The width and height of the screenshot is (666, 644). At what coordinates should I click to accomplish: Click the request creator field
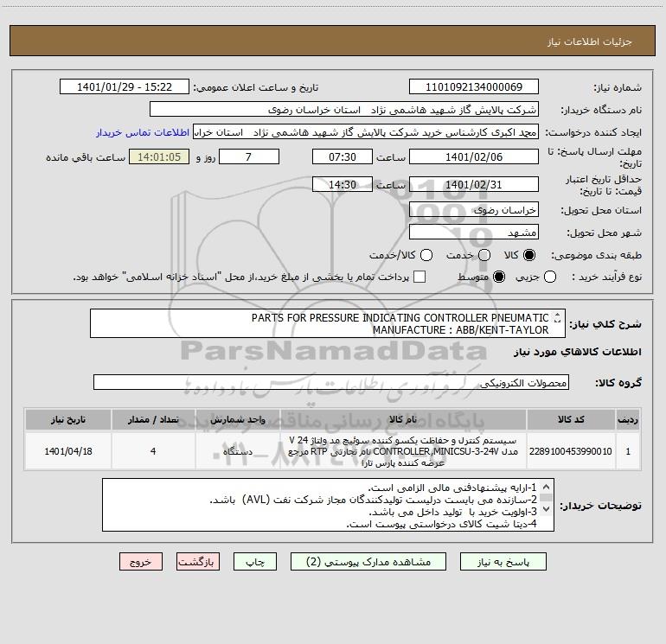pyautogui.click(x=366, y=131)
